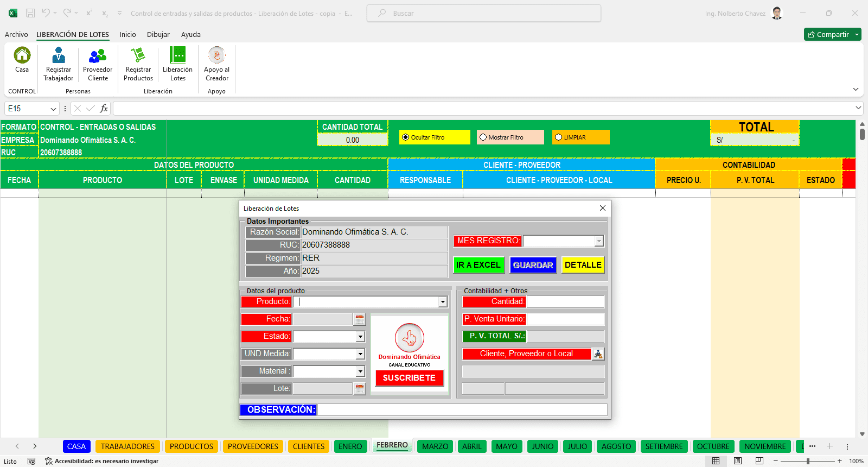Image resolution: width=868 pixels, height=467 pixels.
Task: Click into the OBSERVACIÓN text field
Action: (x=462, y=410)
